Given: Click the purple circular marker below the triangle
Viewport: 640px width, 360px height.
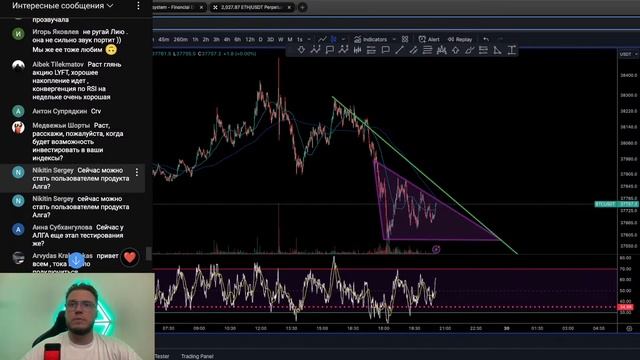Looking at the screenshot, I should click(x=436, y=249).
